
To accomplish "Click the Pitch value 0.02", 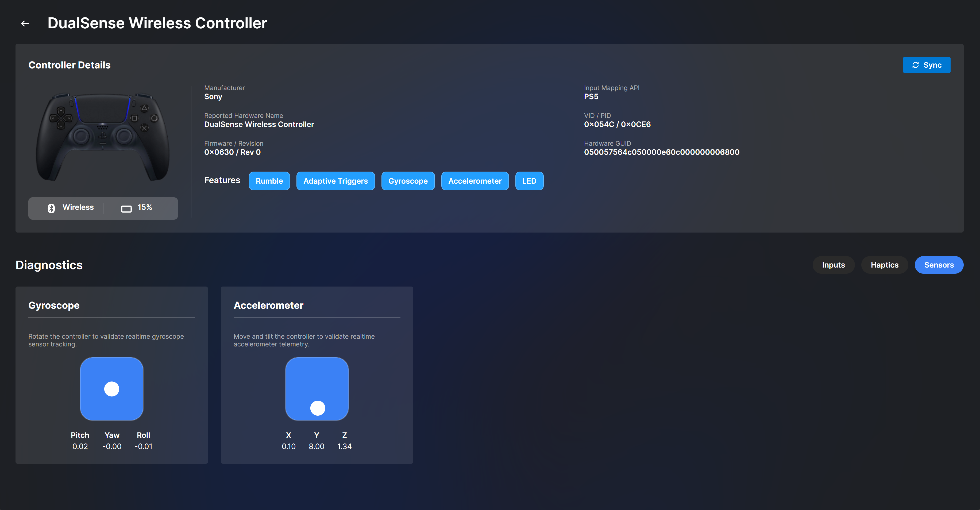I will (80, 446).
